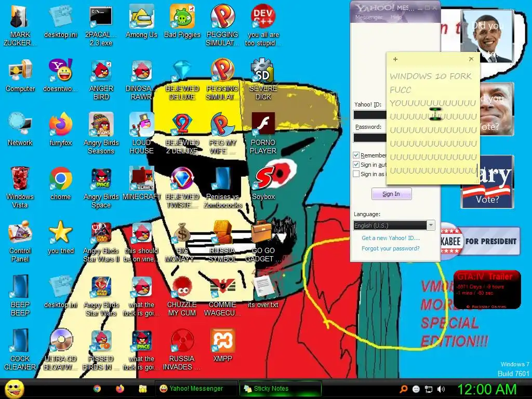532x399 pixels.
Task: Enable the Sign in as invisible checkbox
Action: (x=356, y=174)
